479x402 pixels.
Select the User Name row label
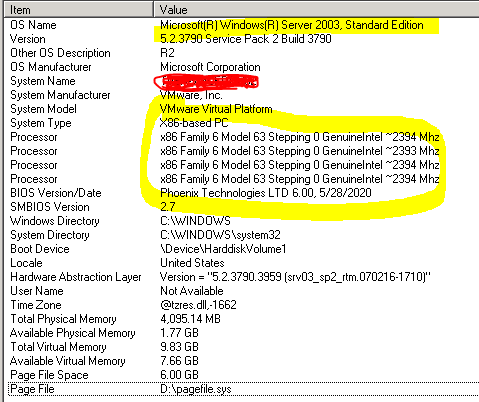click(x=37, y=291)
